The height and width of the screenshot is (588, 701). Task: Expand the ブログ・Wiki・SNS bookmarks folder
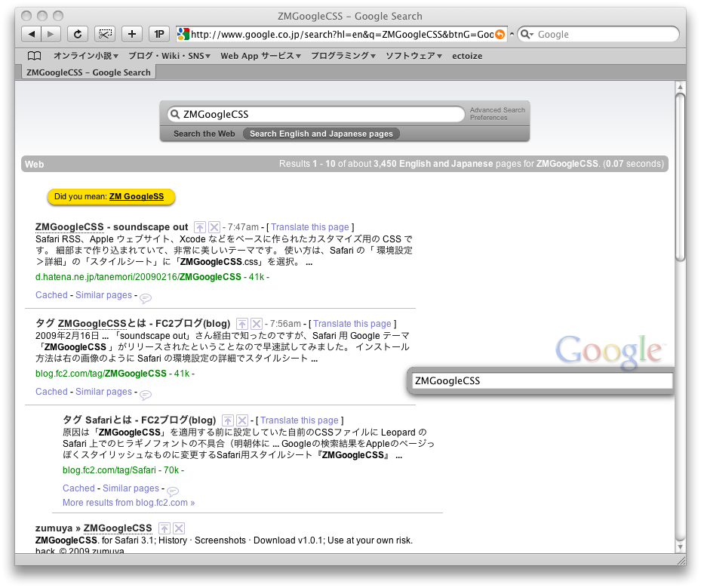(x=170, y=56)
